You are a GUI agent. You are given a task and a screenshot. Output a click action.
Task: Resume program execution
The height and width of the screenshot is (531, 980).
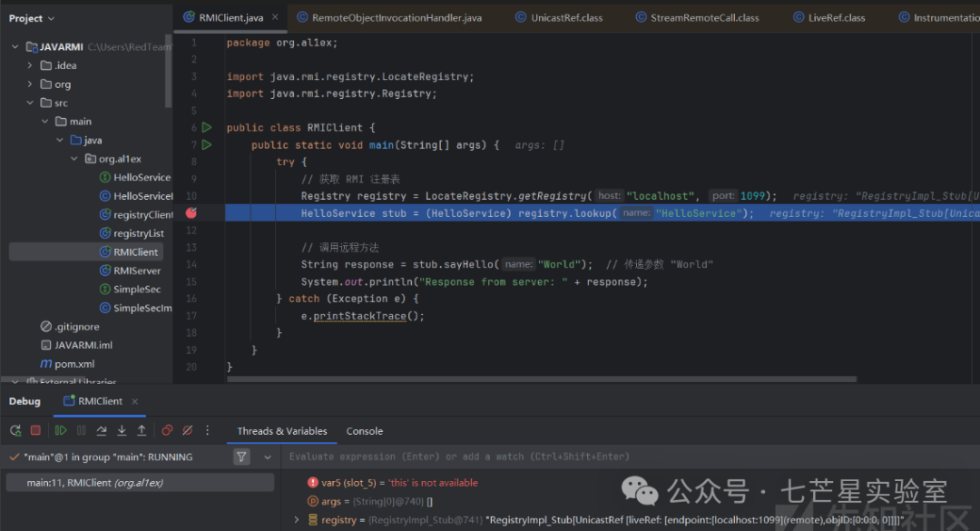(61, 430)
